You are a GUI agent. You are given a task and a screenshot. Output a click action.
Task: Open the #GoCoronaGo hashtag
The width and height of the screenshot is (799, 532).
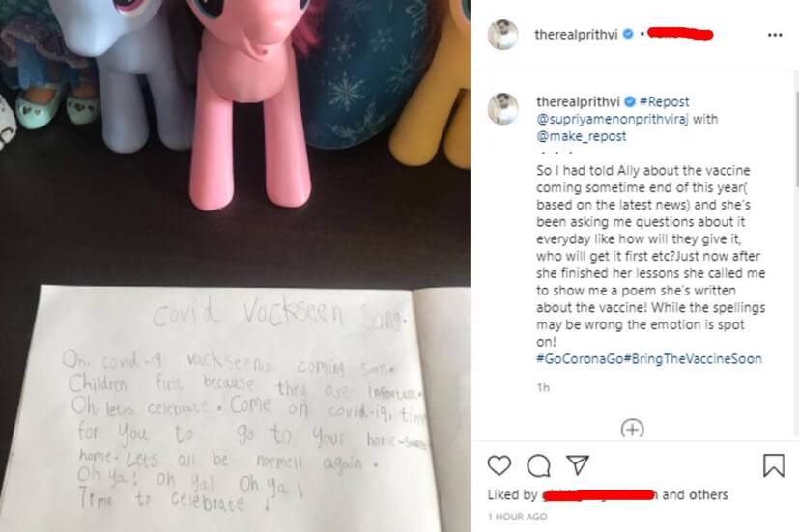pyautogui.click(x=580, y=359)
